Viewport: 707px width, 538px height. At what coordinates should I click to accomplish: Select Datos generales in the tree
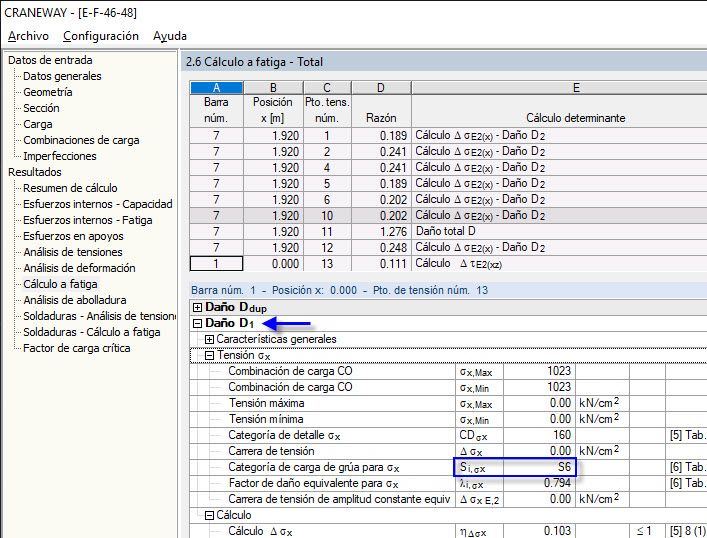[62, 76]
